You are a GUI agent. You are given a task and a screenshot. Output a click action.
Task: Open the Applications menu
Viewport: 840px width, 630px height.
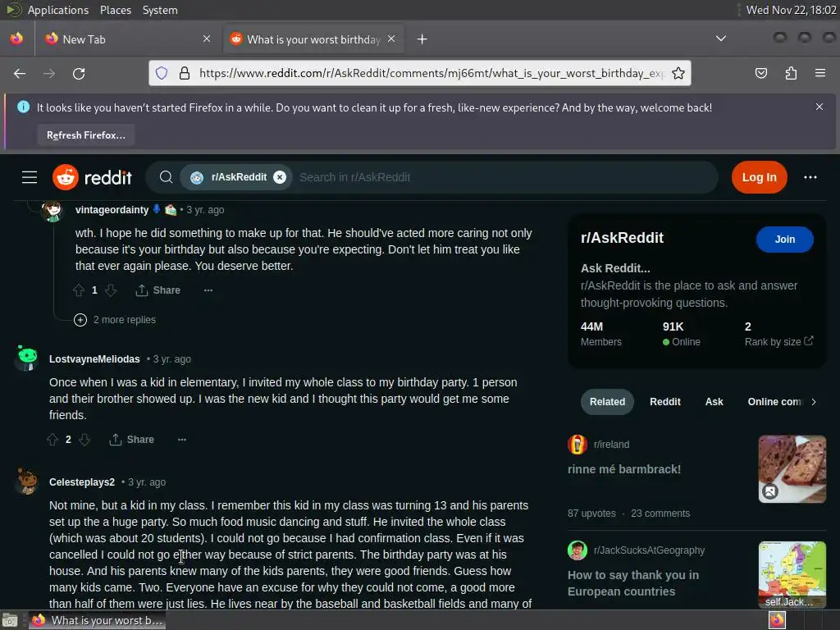[x=58, y=10]
